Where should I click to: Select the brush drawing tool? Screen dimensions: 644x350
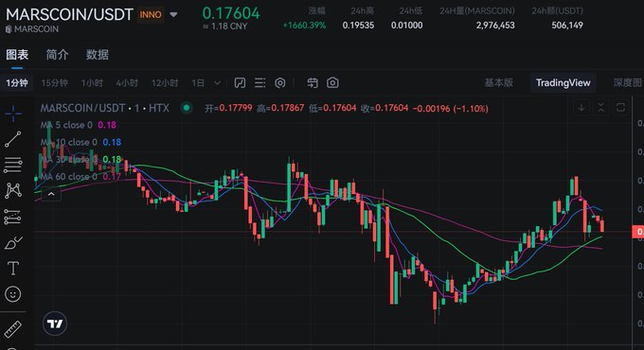pyautogui.click(x=13, y=243)
